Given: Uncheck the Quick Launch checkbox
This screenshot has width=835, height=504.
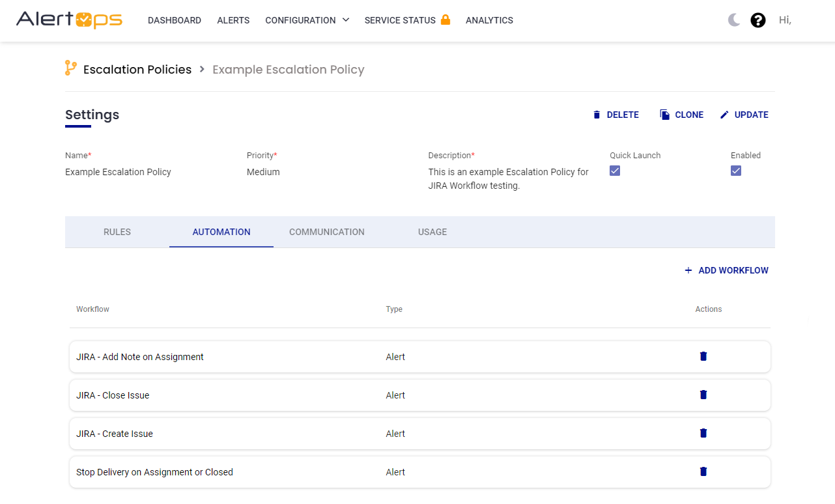Looking at the screenshot, I should click(615, 171).
